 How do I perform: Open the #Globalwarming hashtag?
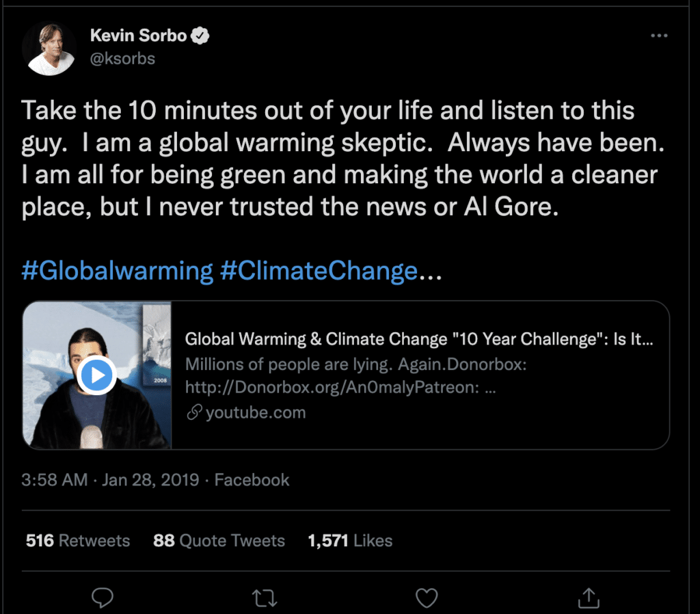tap(118, 271)
